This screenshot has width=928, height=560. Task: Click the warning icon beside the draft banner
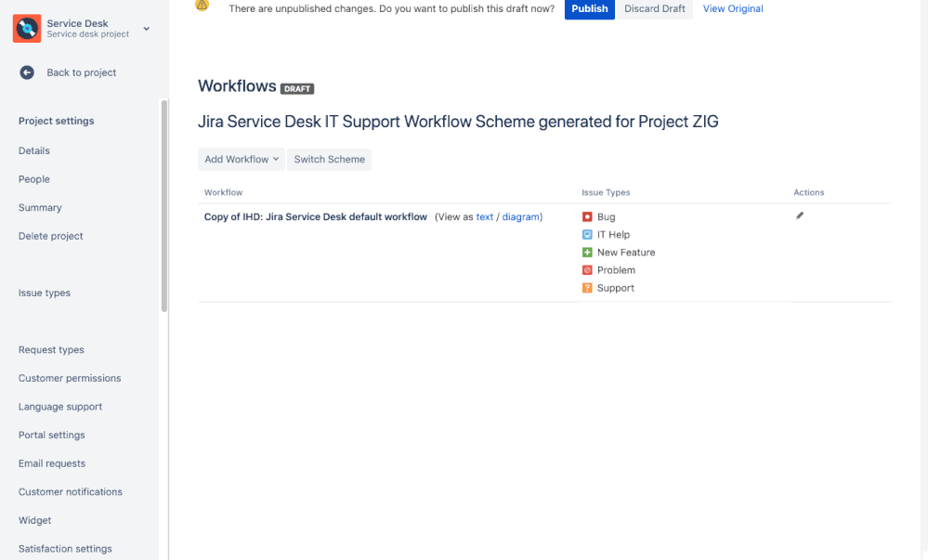pyautogui.click(x=202, y=6)
